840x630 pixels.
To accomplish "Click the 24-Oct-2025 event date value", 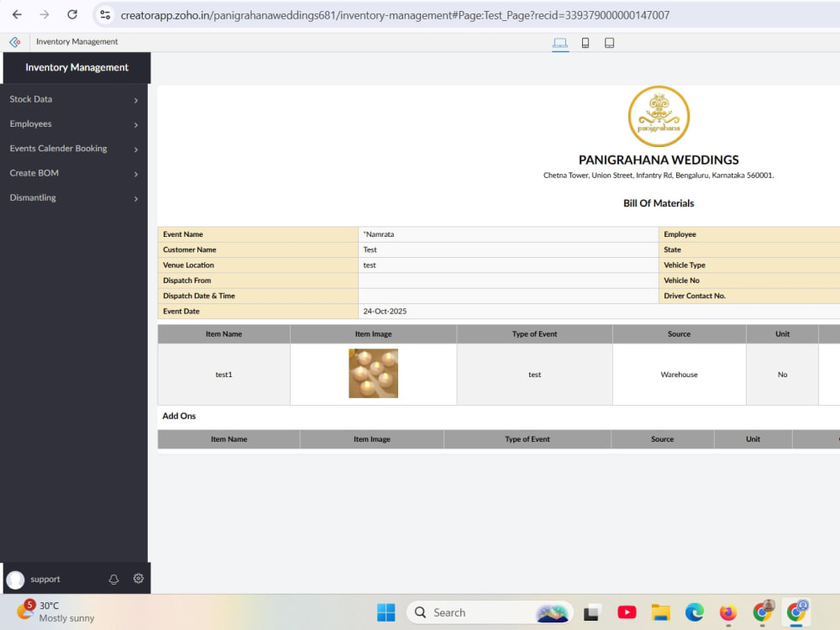I will (x=385, y=312).
